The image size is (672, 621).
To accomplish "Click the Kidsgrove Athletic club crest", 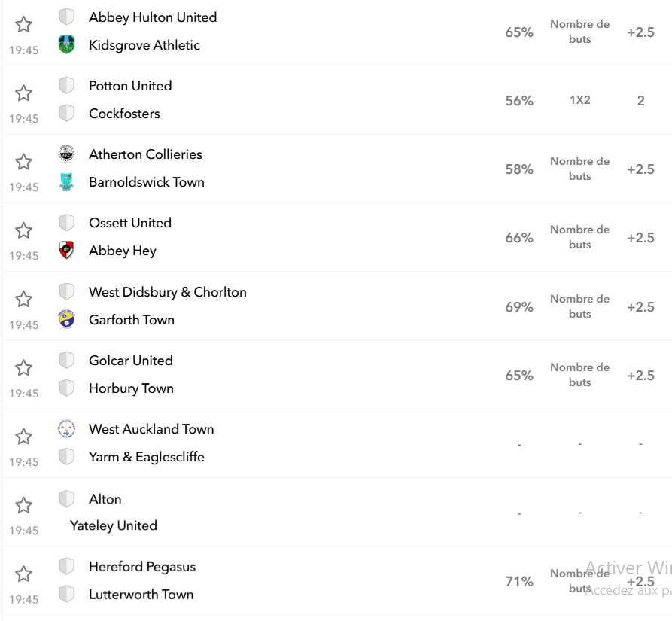I will point(66,44).
